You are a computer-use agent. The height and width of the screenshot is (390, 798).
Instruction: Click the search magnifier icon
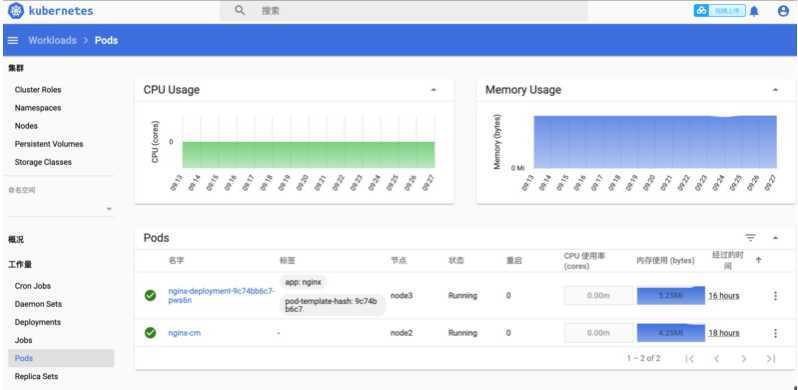click(240, 11)
